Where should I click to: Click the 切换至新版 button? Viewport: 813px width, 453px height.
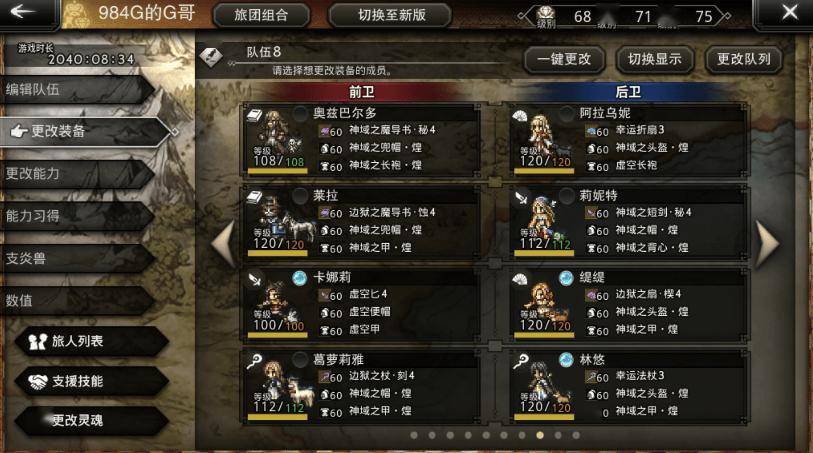click(x=391, y=15)
